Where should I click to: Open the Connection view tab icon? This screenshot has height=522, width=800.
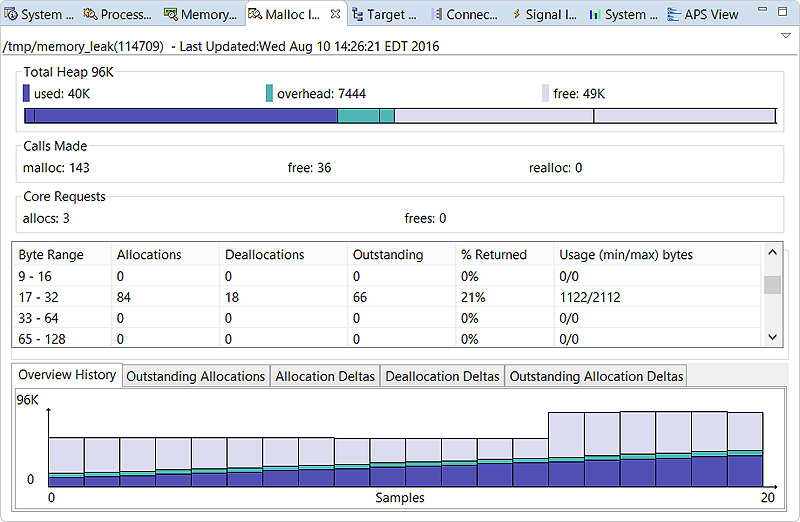[436, 15]
